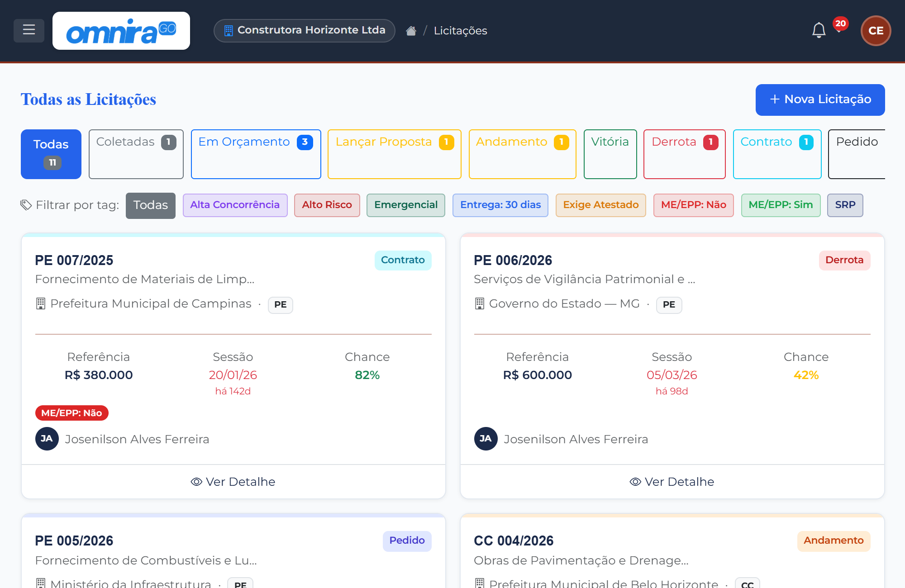Go to the home breadcrumb icon
Screen dimensions: 905x588
click(x=411, y=31)
